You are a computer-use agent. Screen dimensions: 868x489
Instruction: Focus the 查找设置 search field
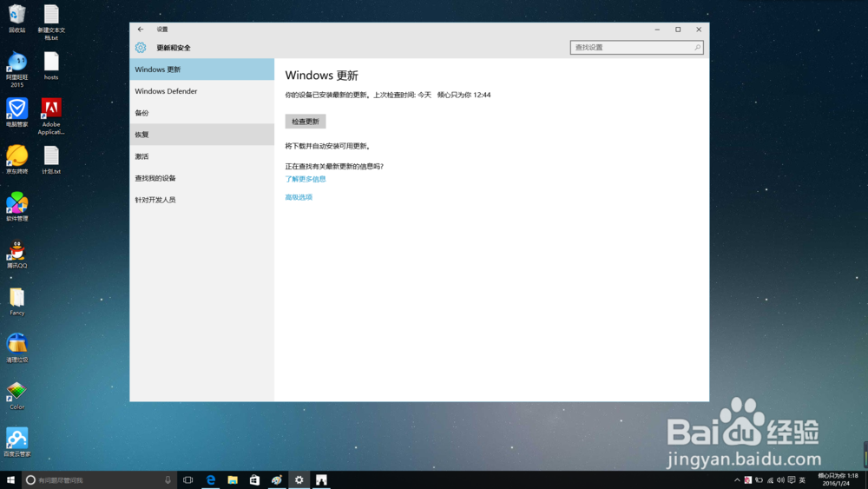coord(636,48)
